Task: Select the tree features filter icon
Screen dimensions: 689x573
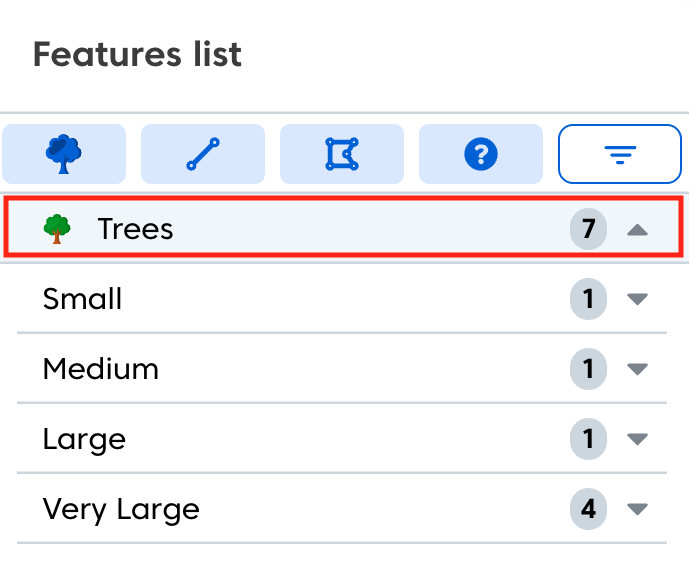Action: pyautogui.click(x=64, y=154)
